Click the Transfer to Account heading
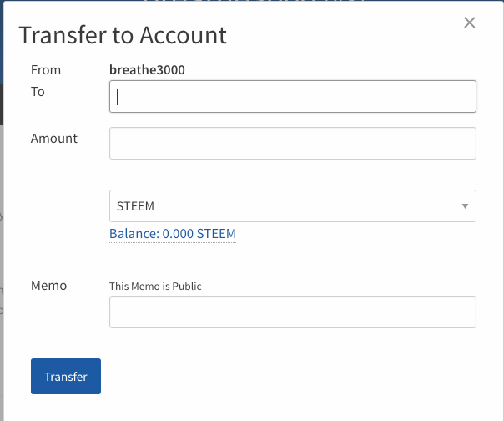This screenshot has width=504, height=421. [x=123, y=36]
